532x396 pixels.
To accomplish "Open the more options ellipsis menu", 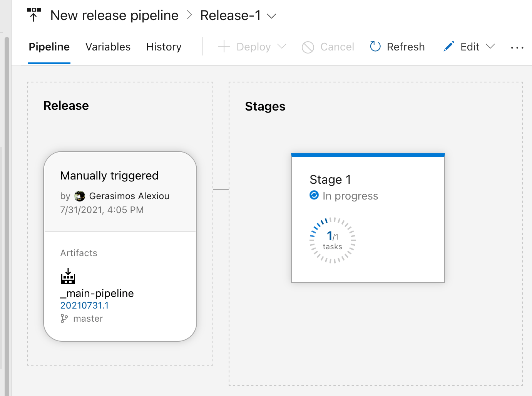I will pyautogui.click(x=517, y=47).
